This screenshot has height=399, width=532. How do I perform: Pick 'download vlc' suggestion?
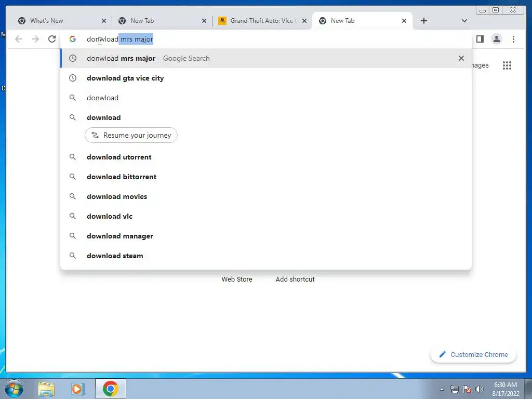[265, 216]
